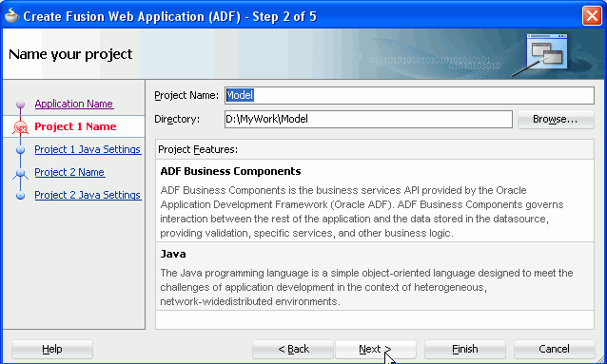Click the wizard windows graphic icon in header
The width and height of the screenshot is (607, 364).
click(547, 51)
